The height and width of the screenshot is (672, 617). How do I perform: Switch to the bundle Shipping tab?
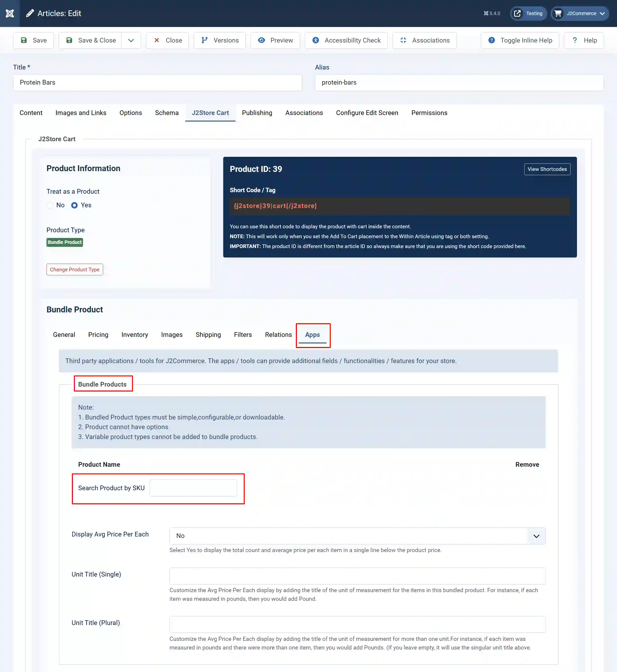coord(208,335)
